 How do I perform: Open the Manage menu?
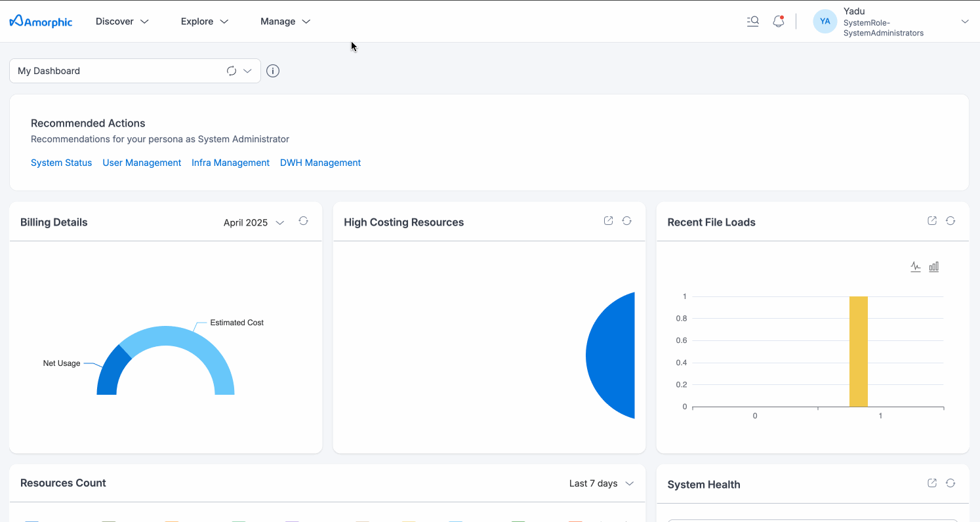click(285, 22)
